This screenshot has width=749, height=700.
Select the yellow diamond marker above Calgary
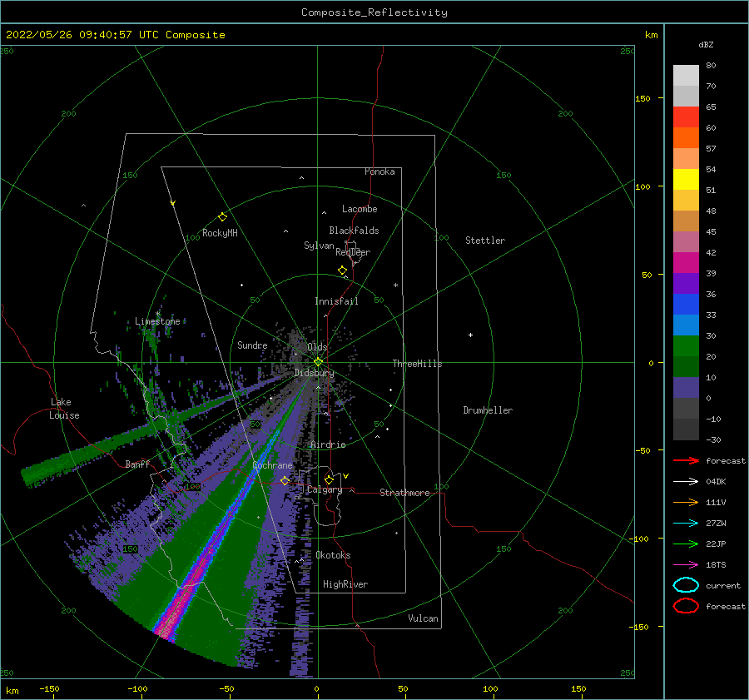[329, 479]
